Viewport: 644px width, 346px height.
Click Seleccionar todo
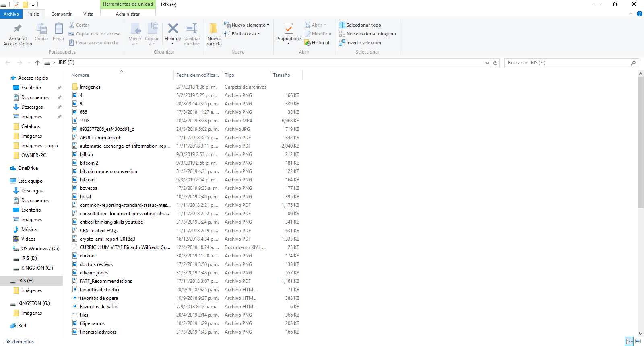pos(360,25)
